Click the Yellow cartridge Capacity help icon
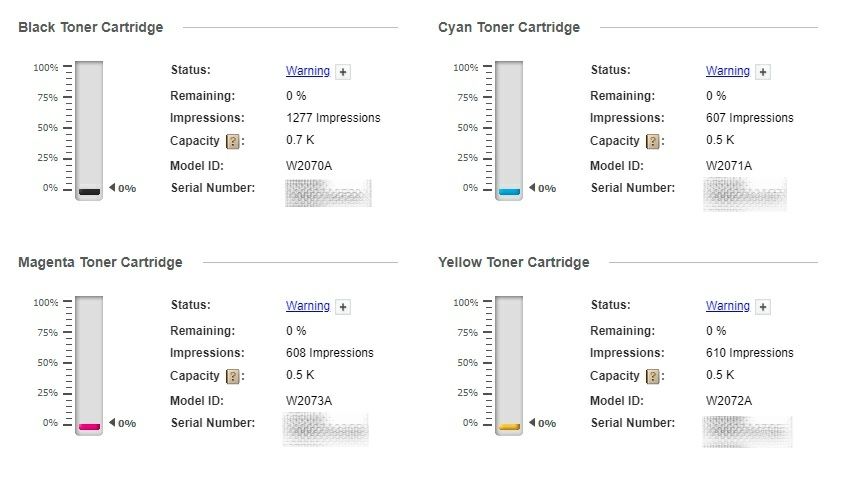 click(x=654, y=377)
